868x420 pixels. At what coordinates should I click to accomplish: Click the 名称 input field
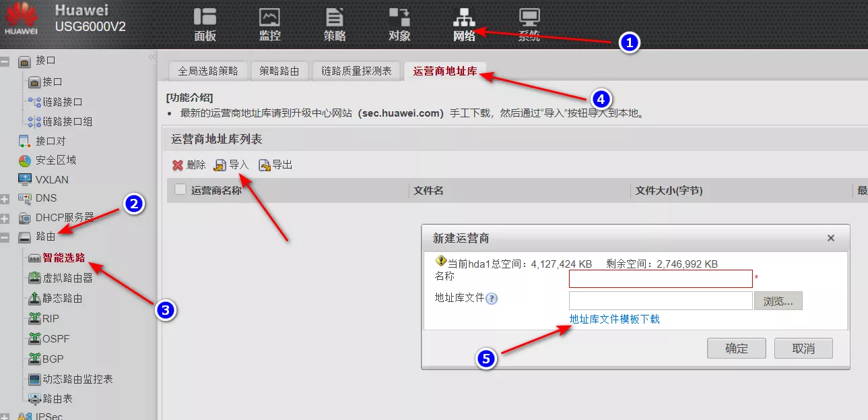point(660,279)
